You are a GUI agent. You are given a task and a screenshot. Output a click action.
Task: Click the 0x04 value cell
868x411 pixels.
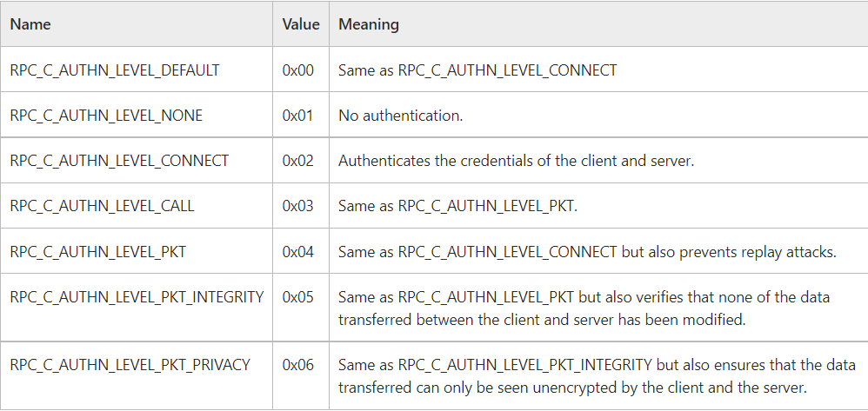[301, 251]
